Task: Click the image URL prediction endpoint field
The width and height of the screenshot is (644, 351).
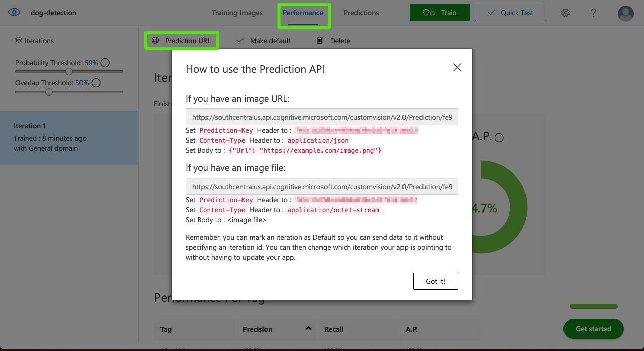Action: pyautogui.click(x=322, y=117)
